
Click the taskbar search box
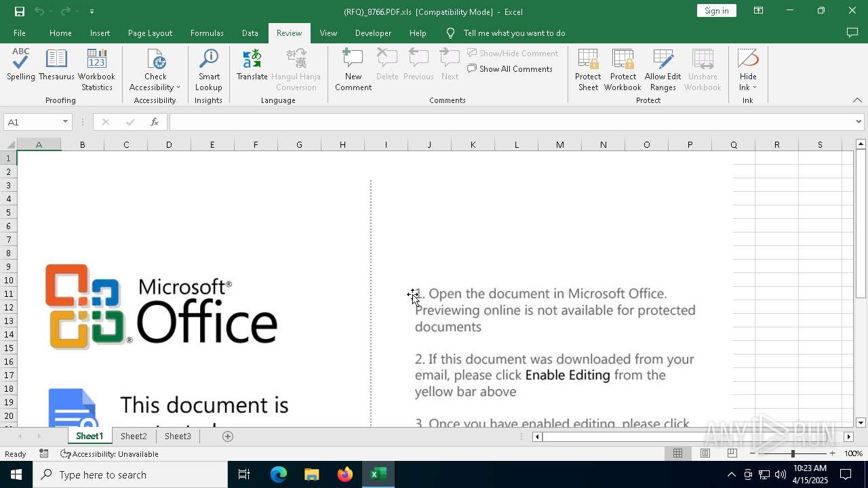(130, 474)
